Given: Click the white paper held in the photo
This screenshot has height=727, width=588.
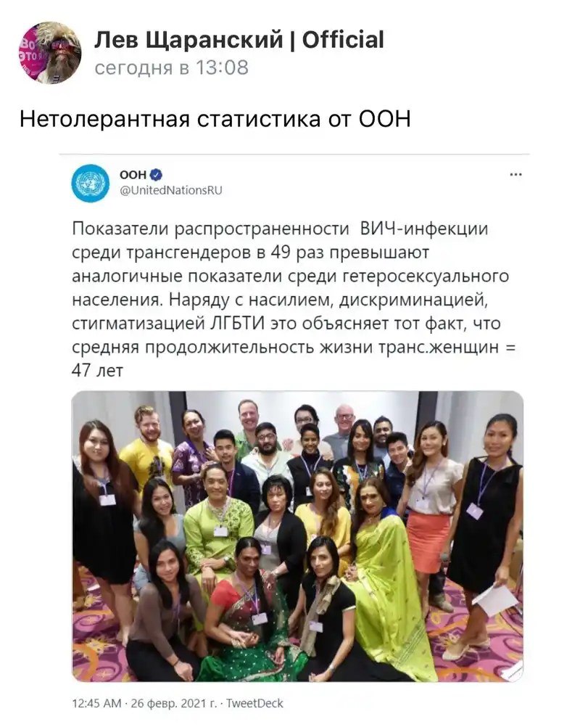Looking at the screenshot, I should pos(495,601).
